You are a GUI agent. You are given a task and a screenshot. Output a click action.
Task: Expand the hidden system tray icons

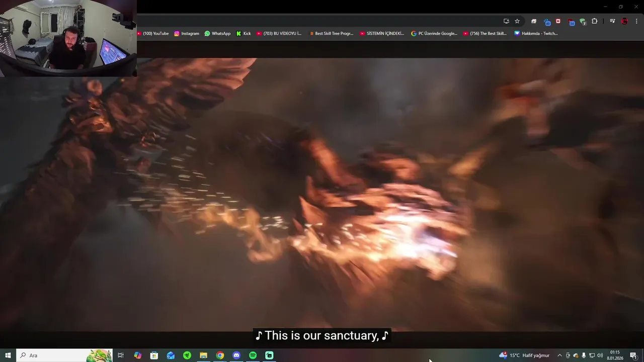point(559,355)
